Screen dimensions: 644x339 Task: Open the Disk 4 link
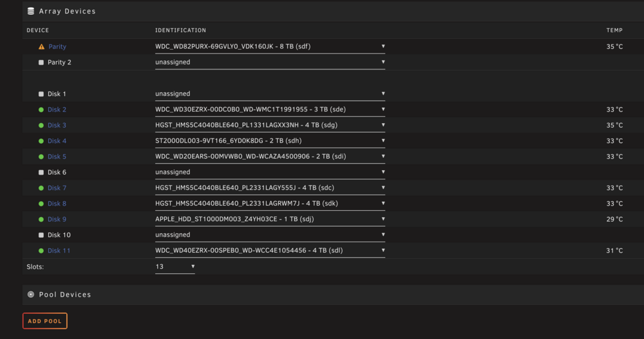tap(57, 141)
